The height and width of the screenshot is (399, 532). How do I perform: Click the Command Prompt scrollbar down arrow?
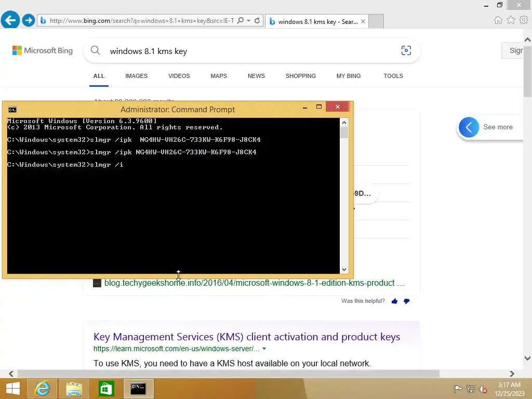[x=344, y=270]
